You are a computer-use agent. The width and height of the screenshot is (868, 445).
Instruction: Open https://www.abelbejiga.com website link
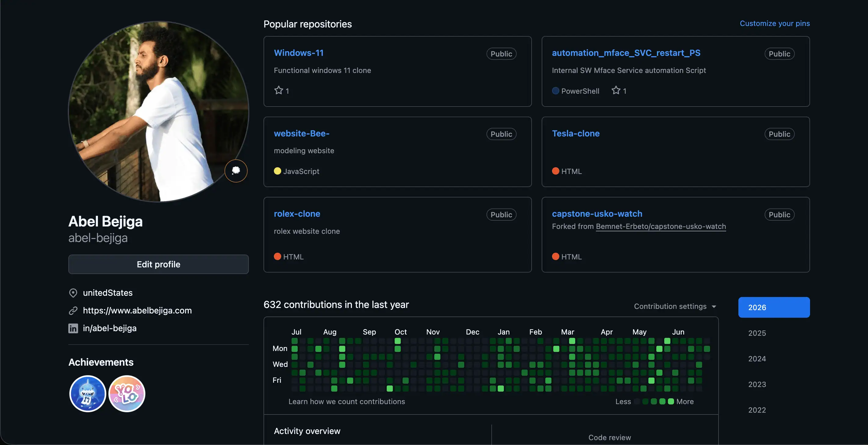(137, 310)
